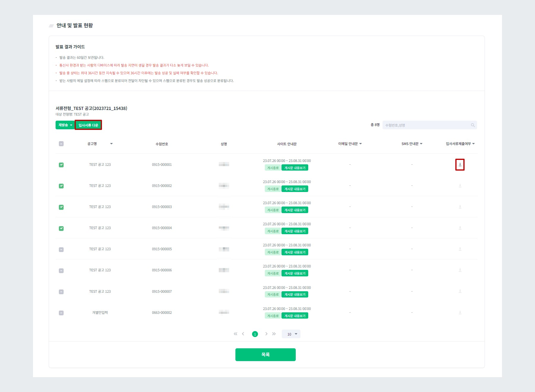
Task: Click the search magnifier icon
Action: (473, 125)
